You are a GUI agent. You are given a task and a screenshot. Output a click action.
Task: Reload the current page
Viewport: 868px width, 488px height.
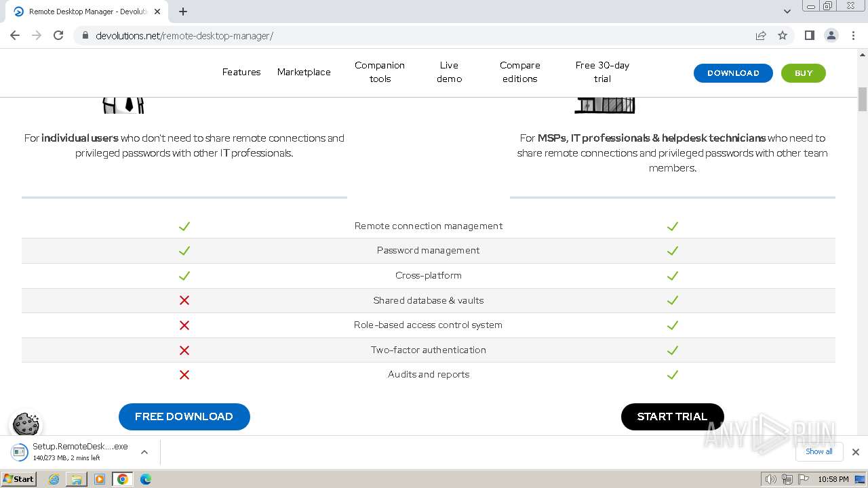point(58,35)
